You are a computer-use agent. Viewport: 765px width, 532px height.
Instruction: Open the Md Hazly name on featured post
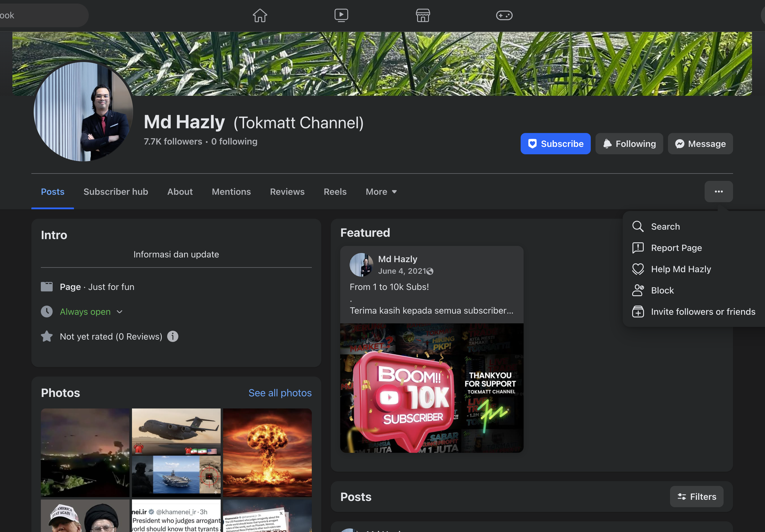tap(398, 259)
